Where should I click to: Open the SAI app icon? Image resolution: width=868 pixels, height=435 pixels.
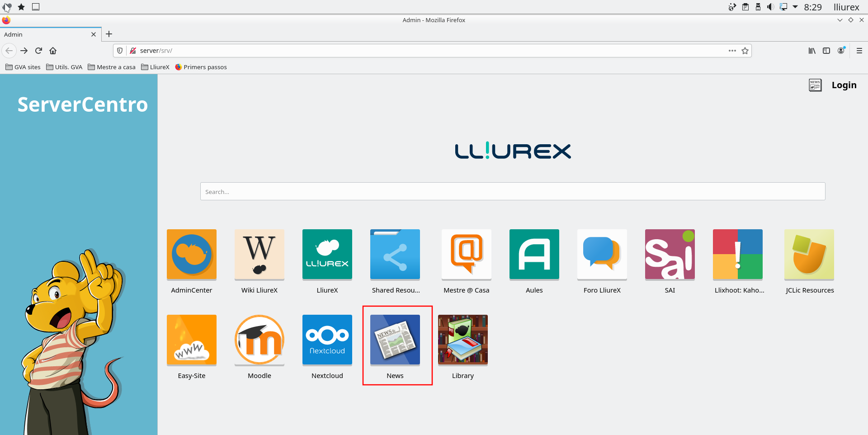tap(670, 254)
